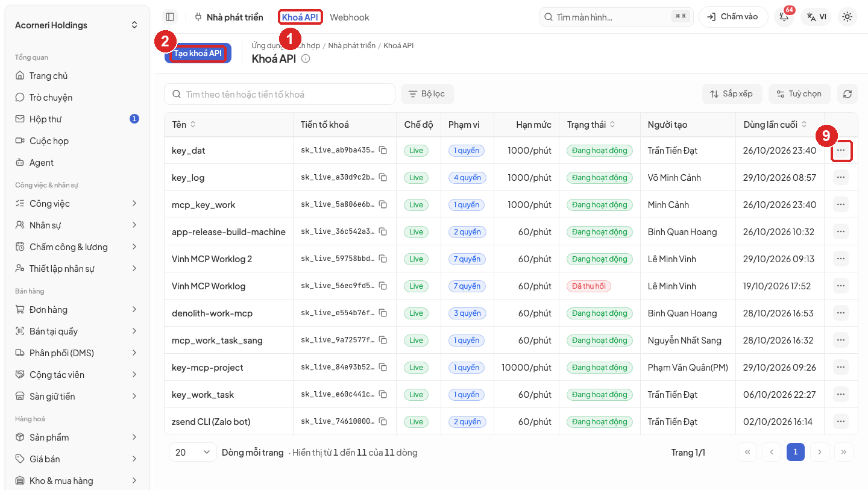Screen dimensions: 868x490
Task: Sort table by Tên column header
Action: tap(184, 125)
